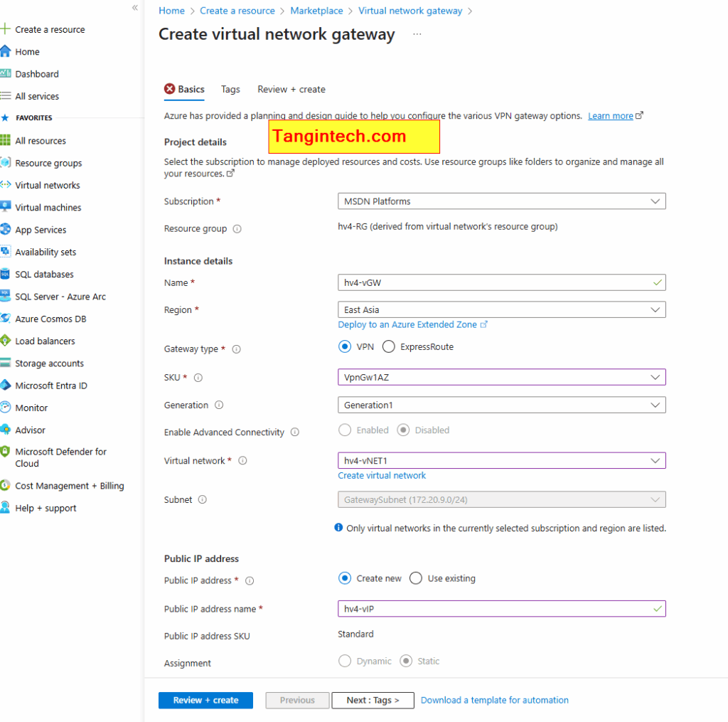Click the info icon next to Generation

[219, 405]
